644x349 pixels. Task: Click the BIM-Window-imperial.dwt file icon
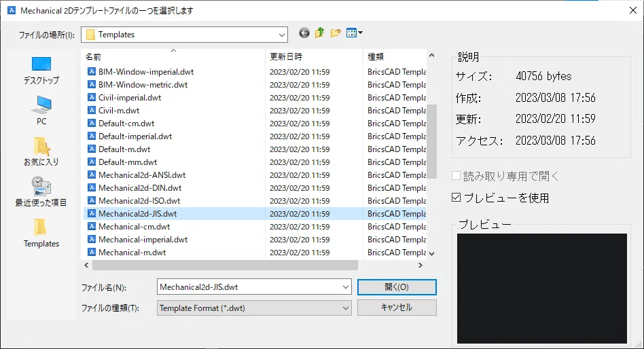[92, 71]
